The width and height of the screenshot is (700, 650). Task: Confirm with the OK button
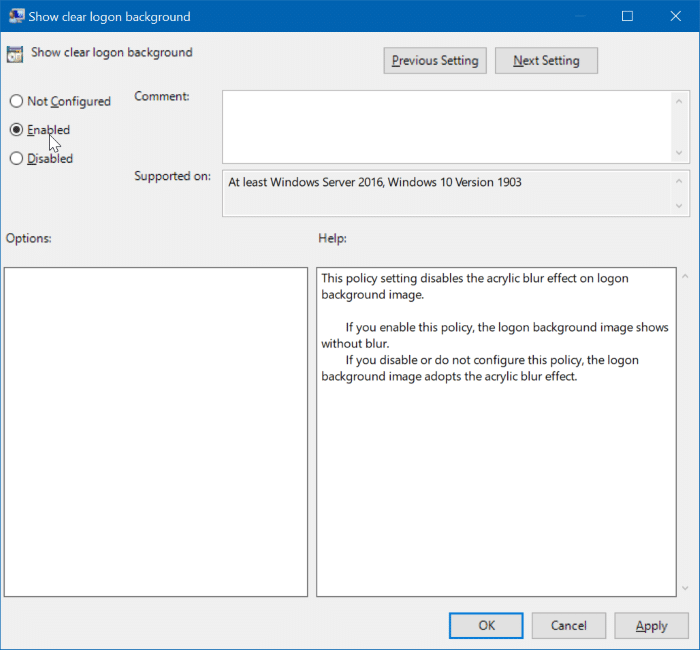click(486, 625)
